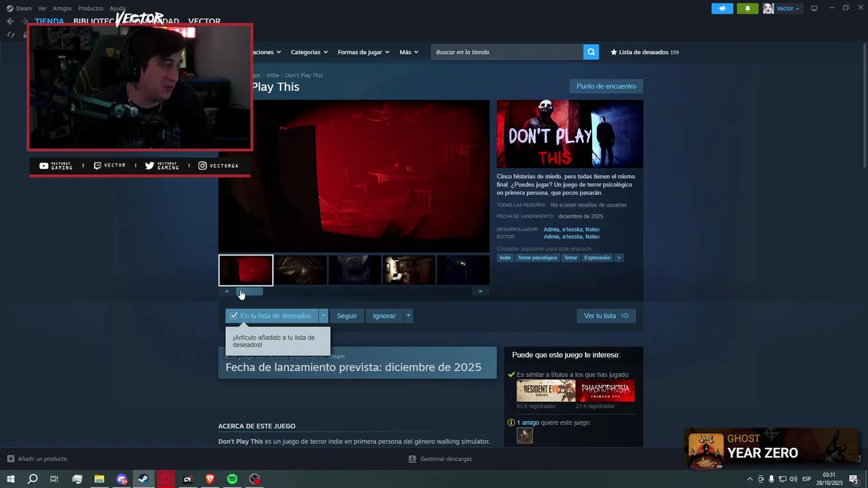This screenshot has height=488, width=868.
Task: Open network icon in system tray
Action: pyautogui.click(x=782, y=479)
